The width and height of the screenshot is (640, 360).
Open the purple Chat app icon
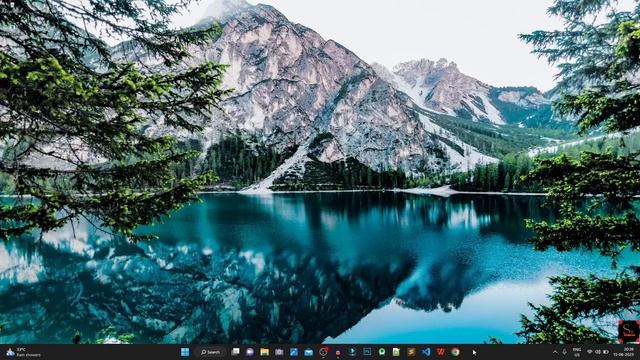click(x=250, y=352)
